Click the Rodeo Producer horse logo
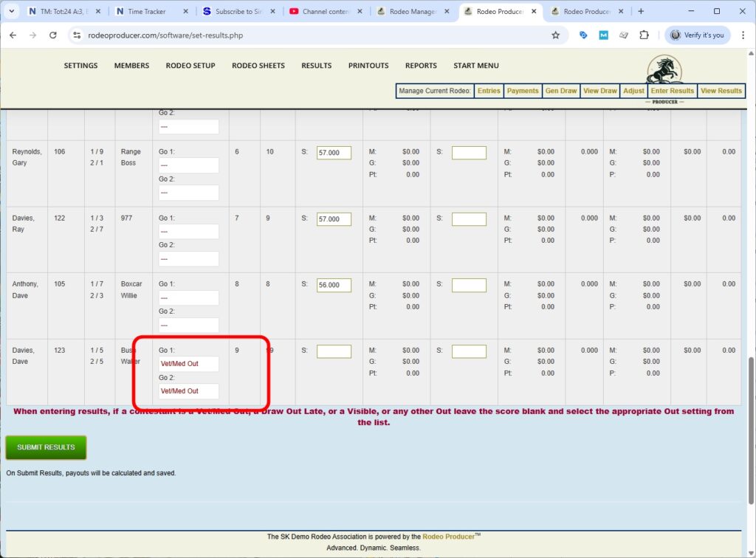 click(x=664, y=71)
